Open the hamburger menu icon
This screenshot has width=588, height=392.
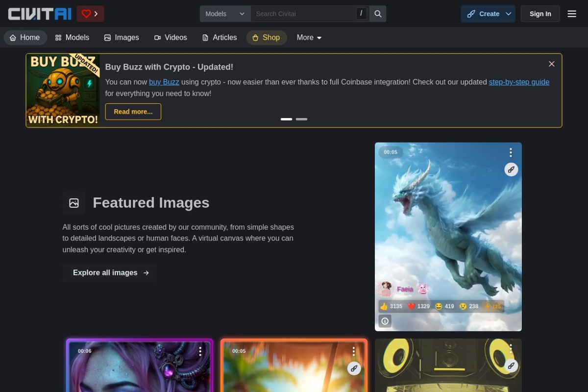click(x=571, y=14)
